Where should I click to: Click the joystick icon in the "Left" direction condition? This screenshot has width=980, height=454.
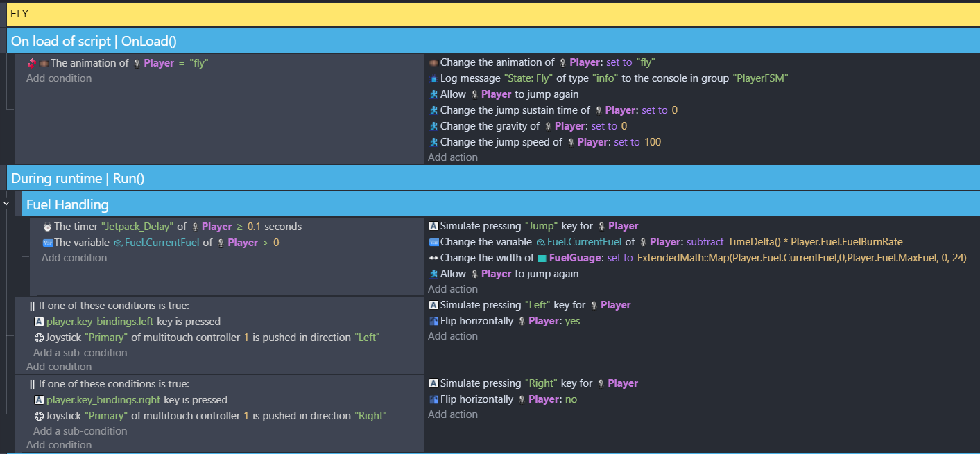pyautogui.click(x=39, y=338)
